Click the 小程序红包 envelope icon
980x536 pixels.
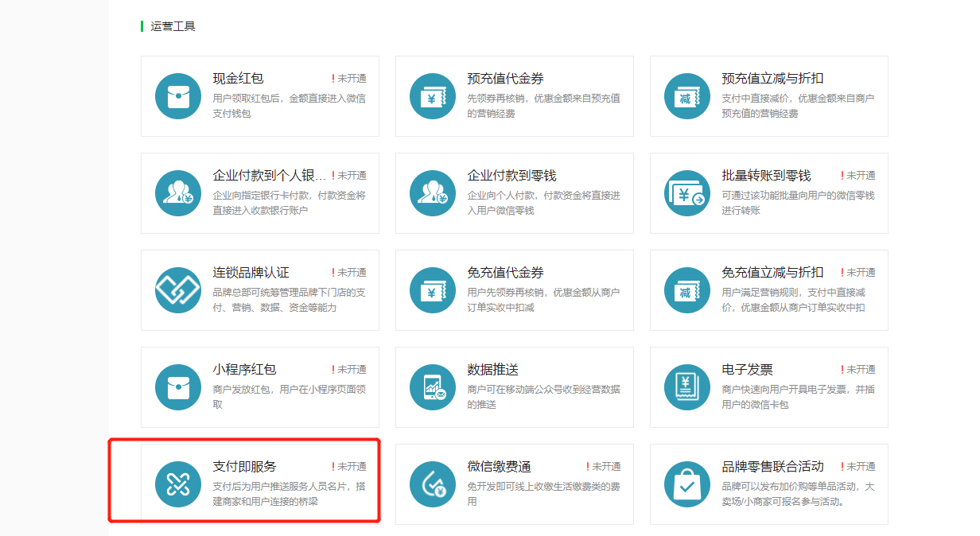pos(178,387)
